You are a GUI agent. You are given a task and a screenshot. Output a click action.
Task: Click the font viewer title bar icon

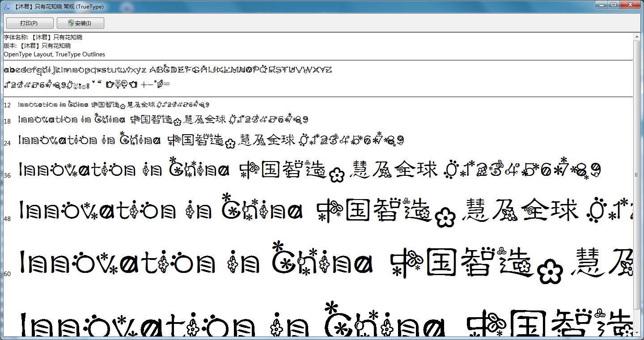click(x=7, y=7)
